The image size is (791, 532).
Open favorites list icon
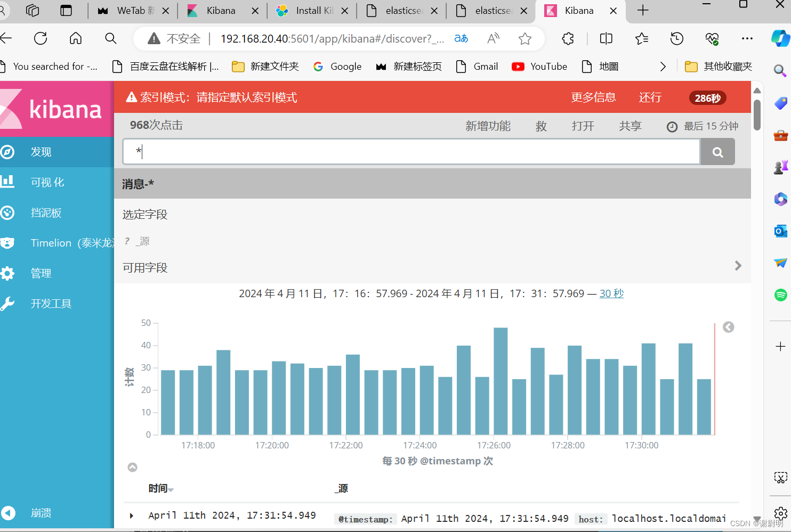[642, 38]
